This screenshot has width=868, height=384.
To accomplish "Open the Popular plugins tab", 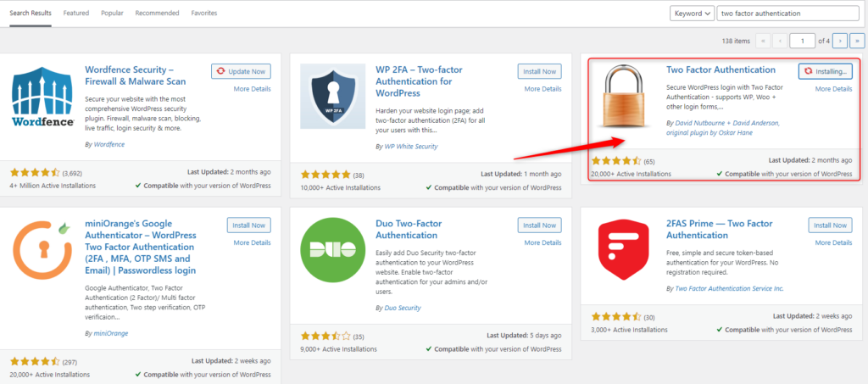I will [112, 13].
